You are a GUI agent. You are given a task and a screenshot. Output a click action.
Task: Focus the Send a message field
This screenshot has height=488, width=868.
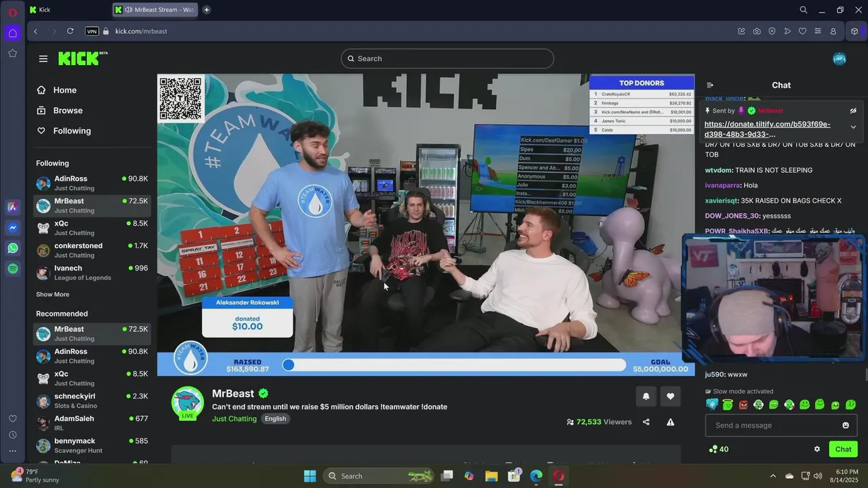(x=781, y=425)
